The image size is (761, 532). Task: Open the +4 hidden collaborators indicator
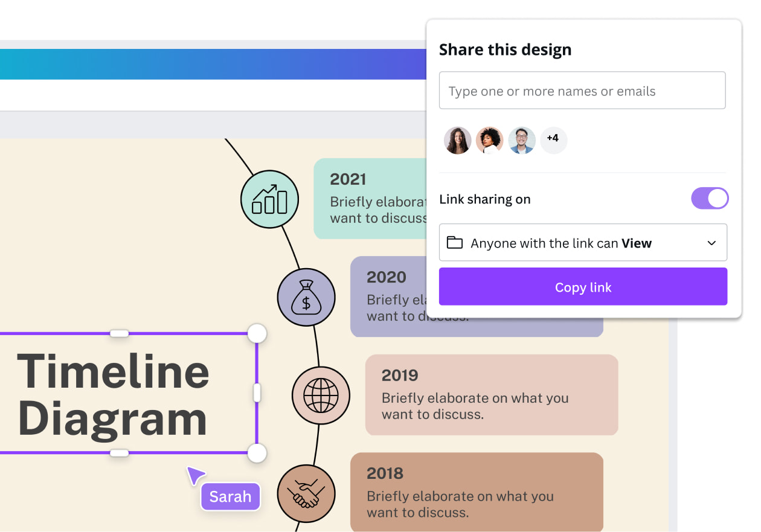pyautogui.click(x=553, y=139)
